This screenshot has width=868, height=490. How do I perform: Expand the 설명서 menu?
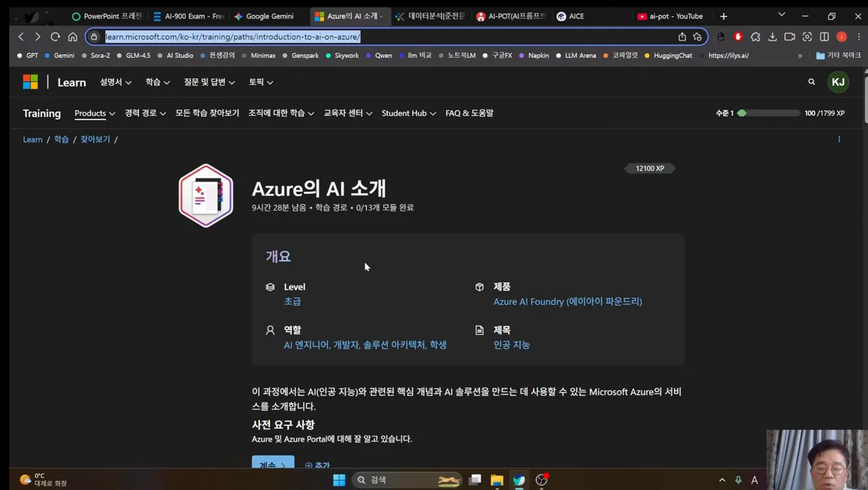coord(116,82)
